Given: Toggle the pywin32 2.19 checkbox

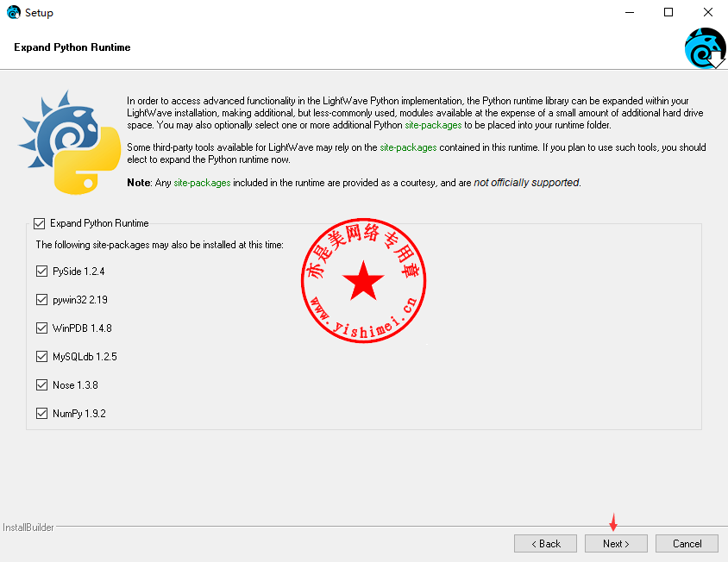Looking at the screenshot, I should pyautogui.click(x=41, y=300).
